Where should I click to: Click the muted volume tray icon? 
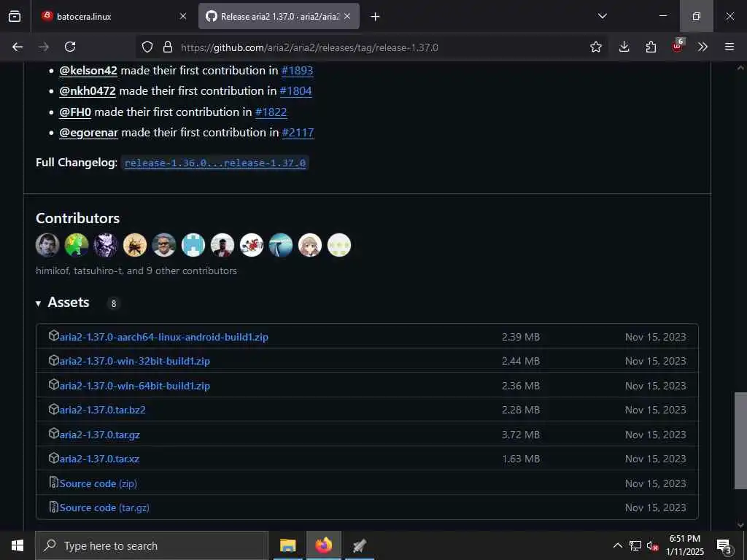[x=652, y=545]
